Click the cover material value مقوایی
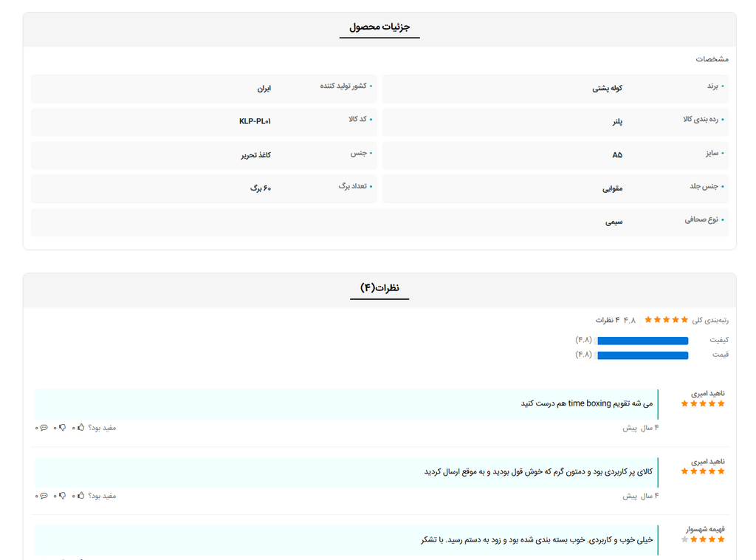 612,188
